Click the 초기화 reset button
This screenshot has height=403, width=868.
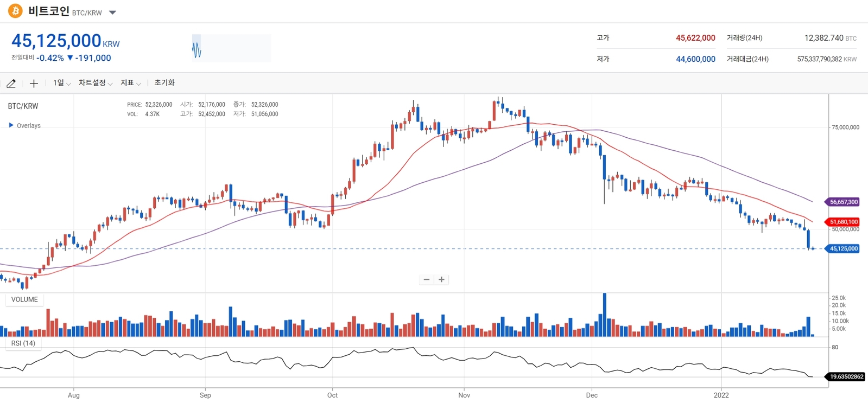pyautogui.click(x=164, y=83)
